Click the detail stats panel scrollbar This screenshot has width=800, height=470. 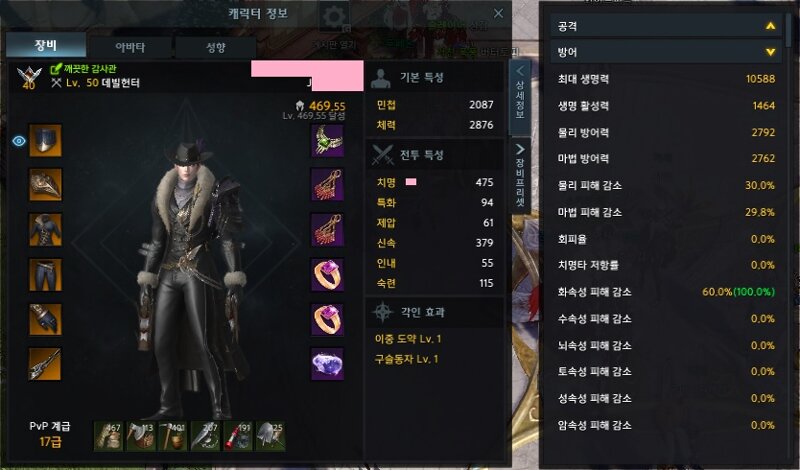(789, 31)
